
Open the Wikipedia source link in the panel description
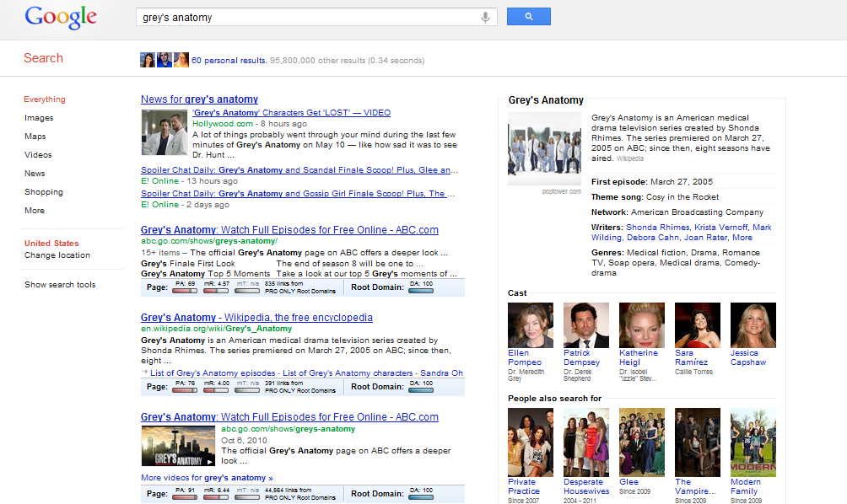tap(630, 159)
